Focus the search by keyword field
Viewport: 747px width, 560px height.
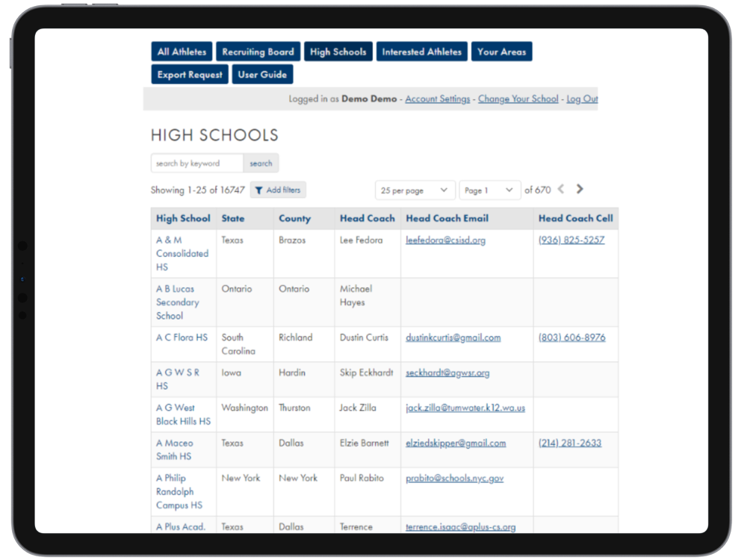(197, 164)
